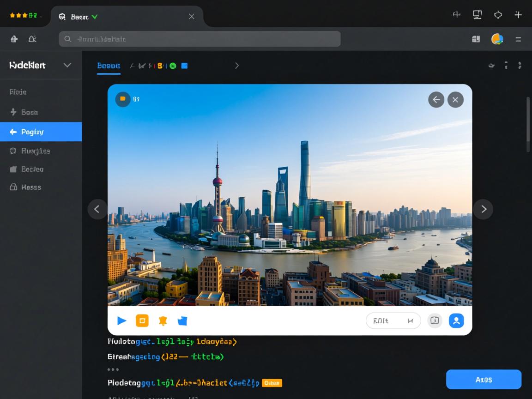Click the blue folder icon in viewer toolbar

182,320
